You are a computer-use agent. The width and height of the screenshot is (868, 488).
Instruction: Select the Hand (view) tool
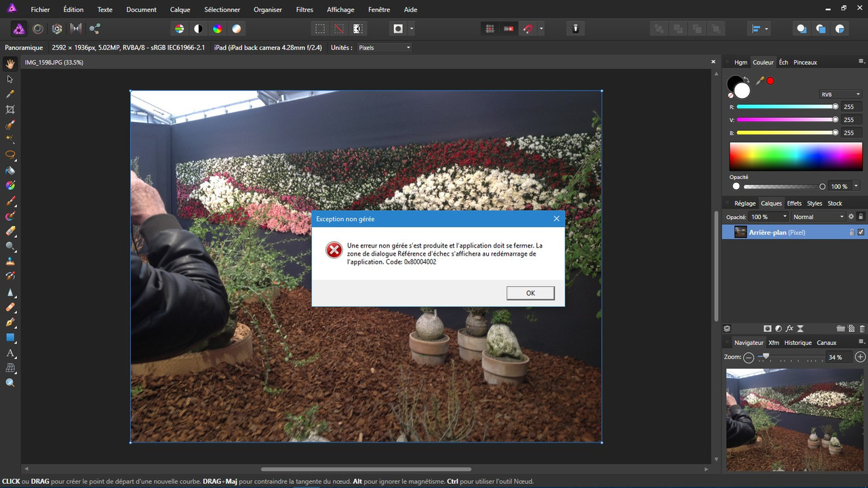(10, 64)
